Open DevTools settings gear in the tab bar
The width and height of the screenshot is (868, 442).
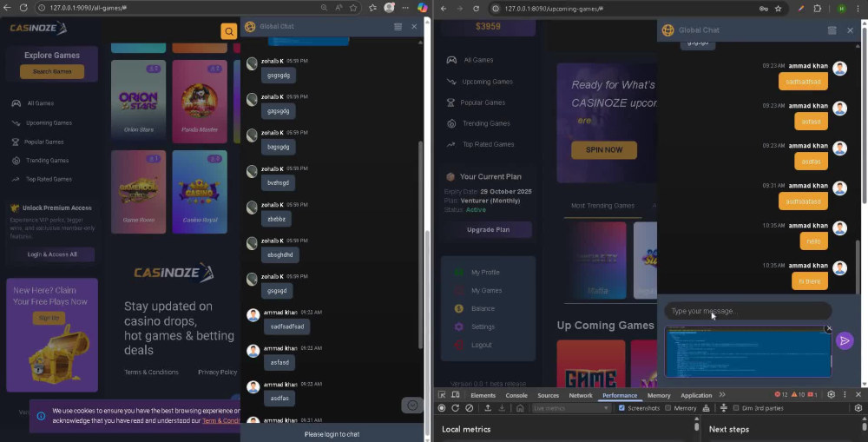831,395
